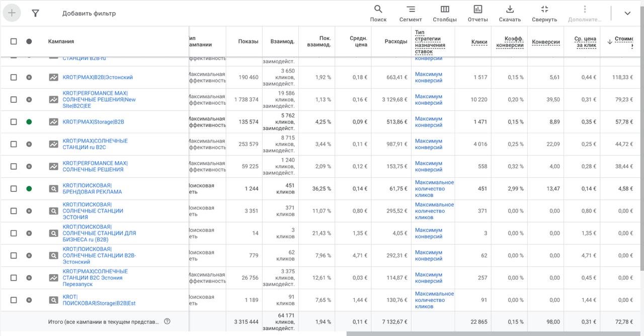The image size is (644, 336).
Task: Click Свернуть collapse icon
Action: (x=544, y=10)
